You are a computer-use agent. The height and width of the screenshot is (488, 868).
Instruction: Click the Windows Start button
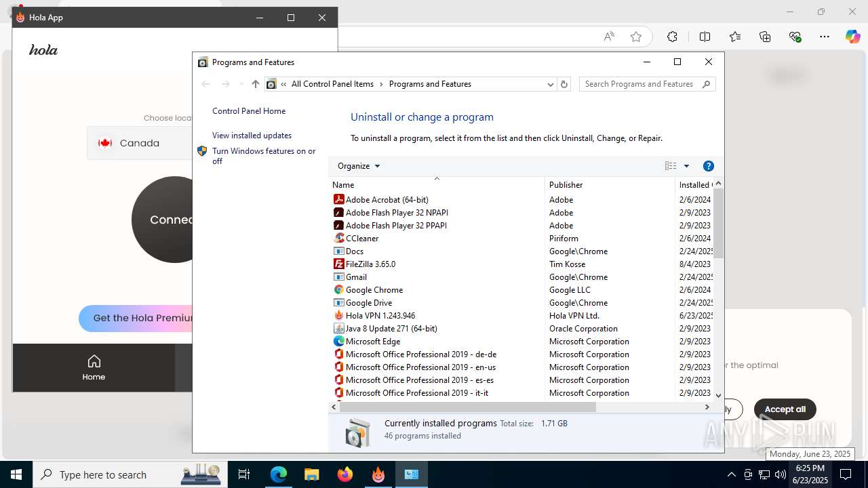click(16, 474)
